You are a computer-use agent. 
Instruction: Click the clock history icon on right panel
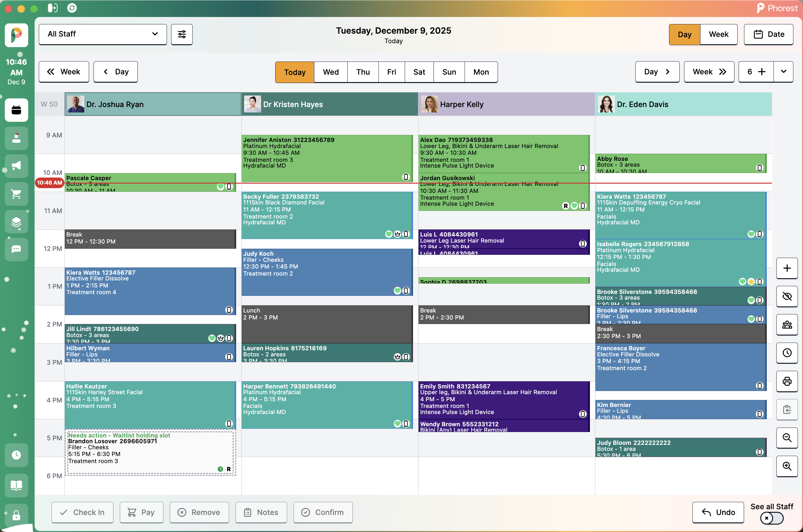coord(787,353)
